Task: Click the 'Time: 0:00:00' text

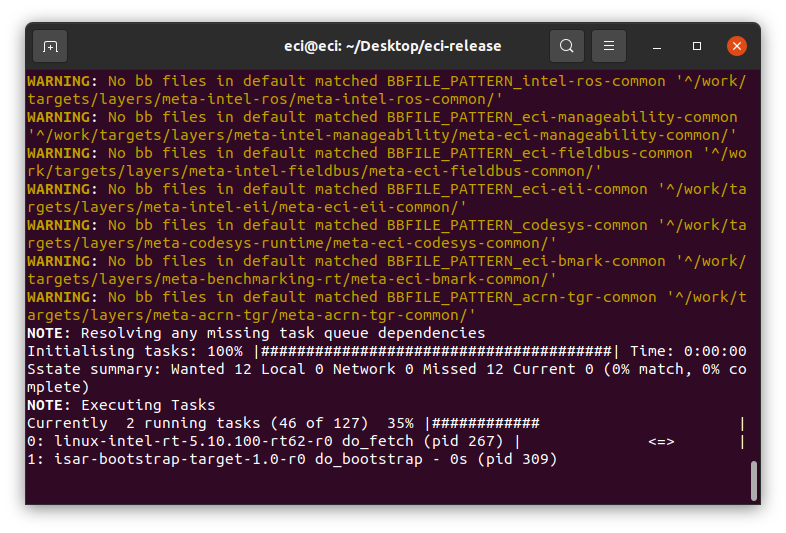Action: 688,351
